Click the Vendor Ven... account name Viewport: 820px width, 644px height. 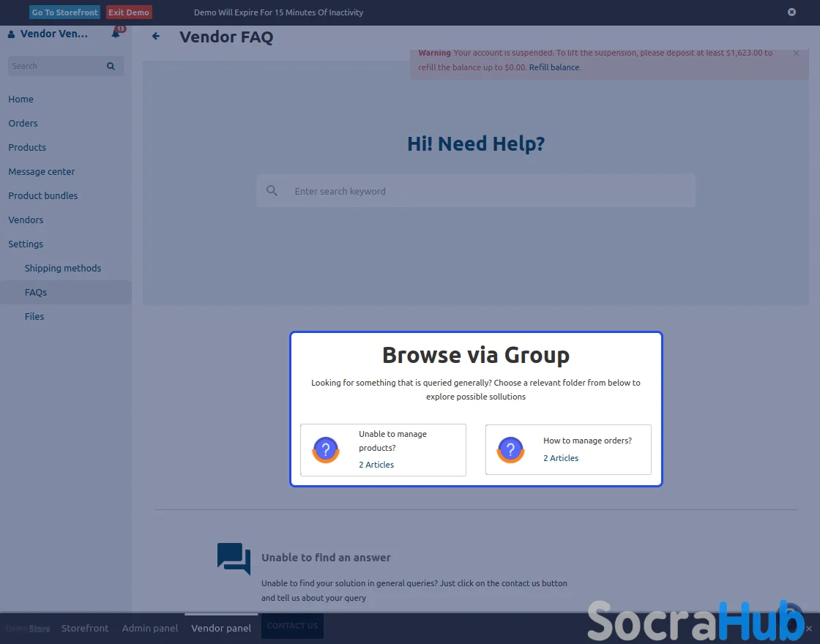point(54,34)
